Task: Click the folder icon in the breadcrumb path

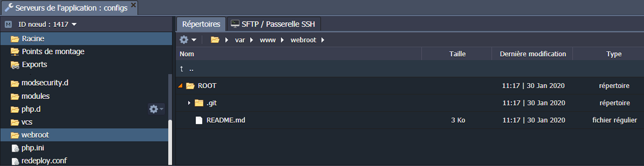Action: point(215,40)
